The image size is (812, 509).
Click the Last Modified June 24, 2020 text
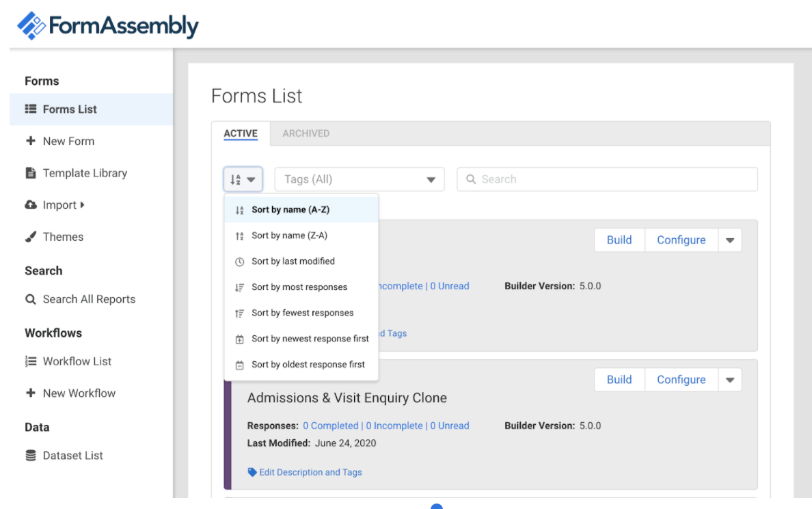pyautogui.click(x=312, y=443)
